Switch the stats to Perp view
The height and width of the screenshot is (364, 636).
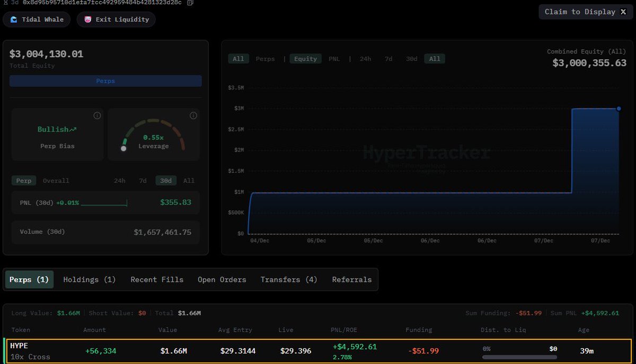pyautogui.click(x=24, y=181)
